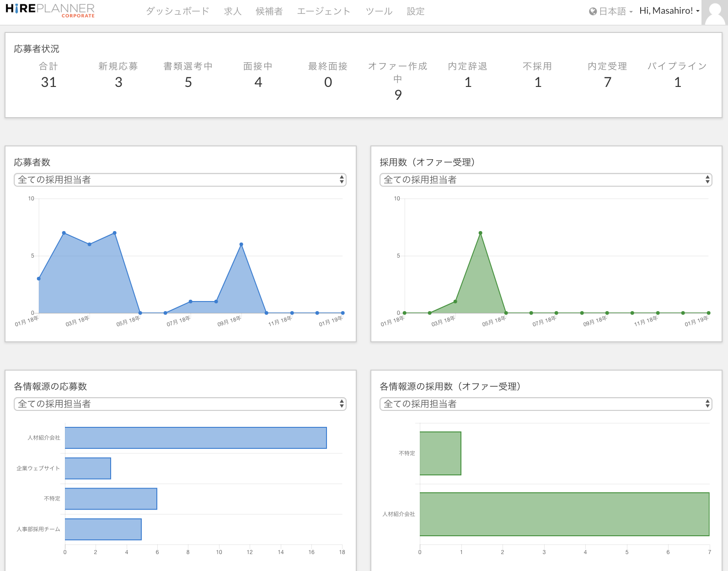Viewport: 728px width, 571px height.
Task: Open the ツール menu
Action: point(379,11)
